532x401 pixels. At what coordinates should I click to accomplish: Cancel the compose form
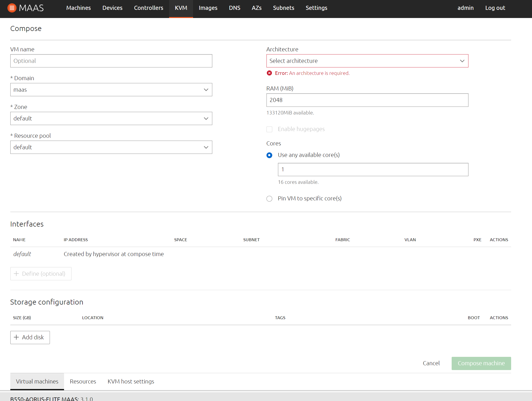click(431, 363)
